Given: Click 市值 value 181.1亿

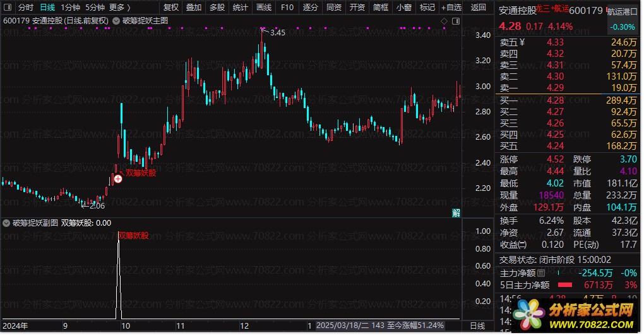Looking at the screenshot, I should coord(623,183).
